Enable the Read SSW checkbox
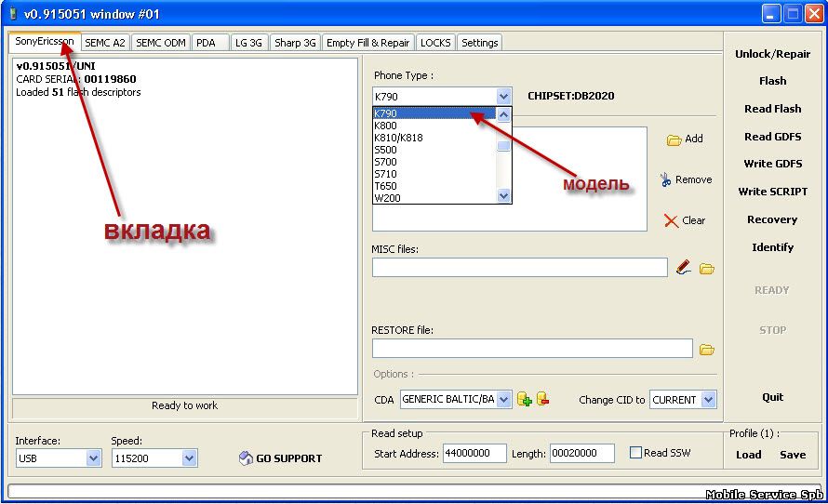Screen dimensions: 828x504 (x=635, y=452)
